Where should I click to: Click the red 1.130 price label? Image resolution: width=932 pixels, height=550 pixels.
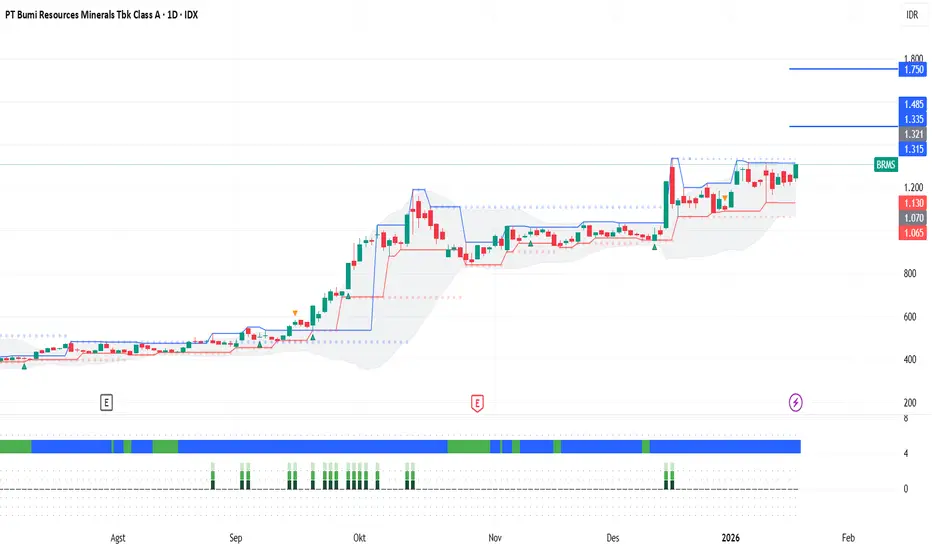pyautogui.click(x=914, y=203)
